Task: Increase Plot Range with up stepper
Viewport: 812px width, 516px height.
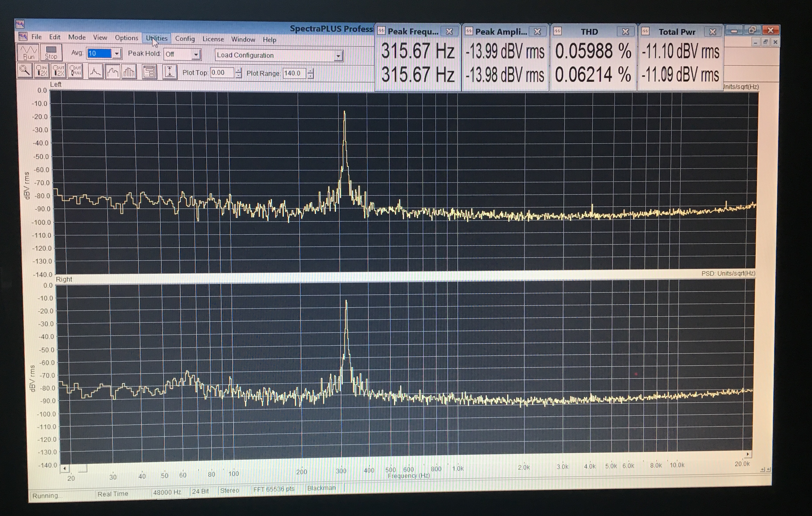Action: point(311,71)
